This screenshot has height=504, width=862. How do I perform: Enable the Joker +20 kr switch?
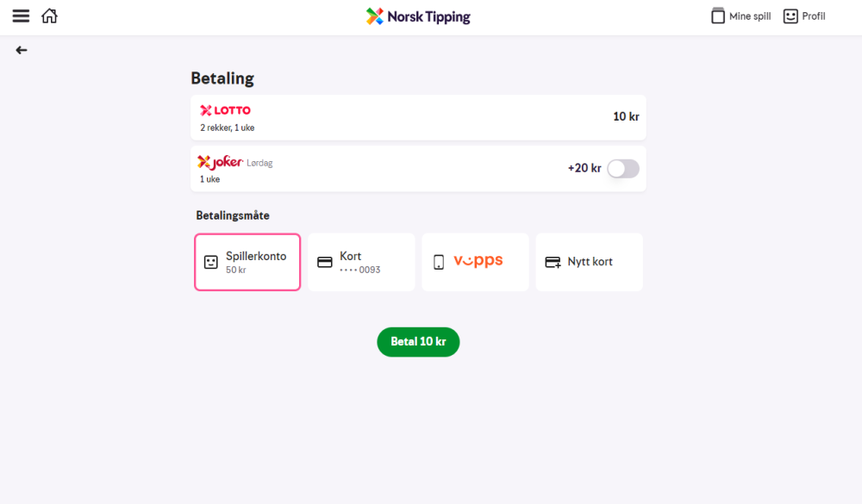tap(622, 169)
